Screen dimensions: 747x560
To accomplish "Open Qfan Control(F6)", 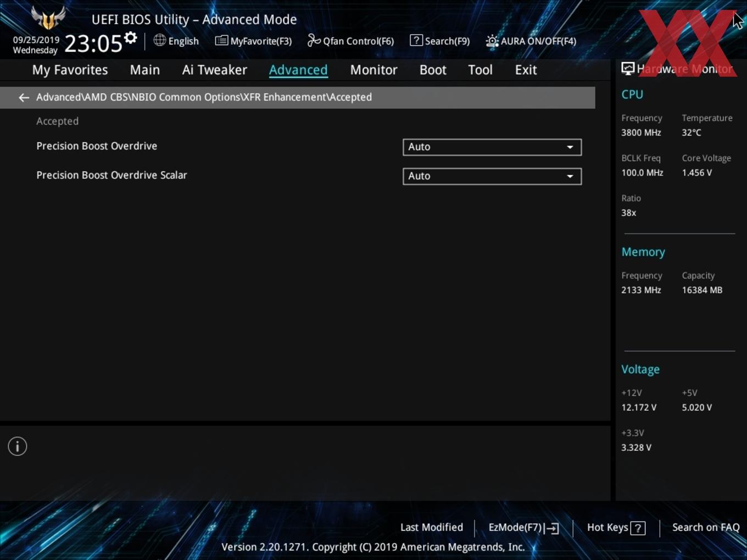I will (358, 41).
